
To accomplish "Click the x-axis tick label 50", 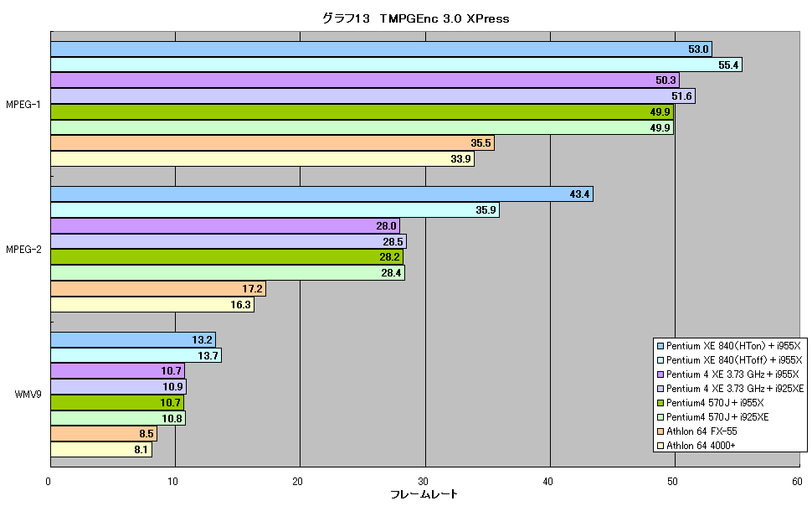I will [x=672, y=482].
